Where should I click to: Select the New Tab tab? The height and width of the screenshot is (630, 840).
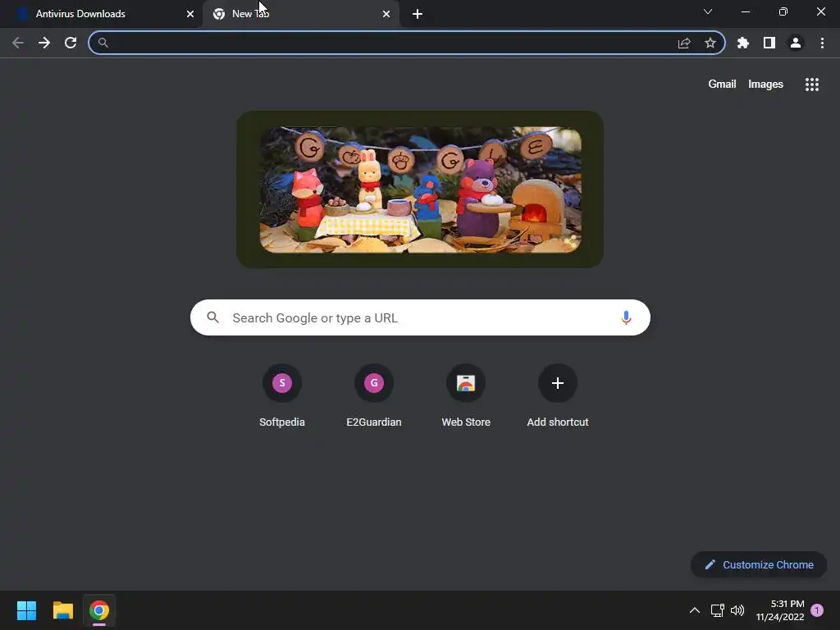(x=301, y=14)
